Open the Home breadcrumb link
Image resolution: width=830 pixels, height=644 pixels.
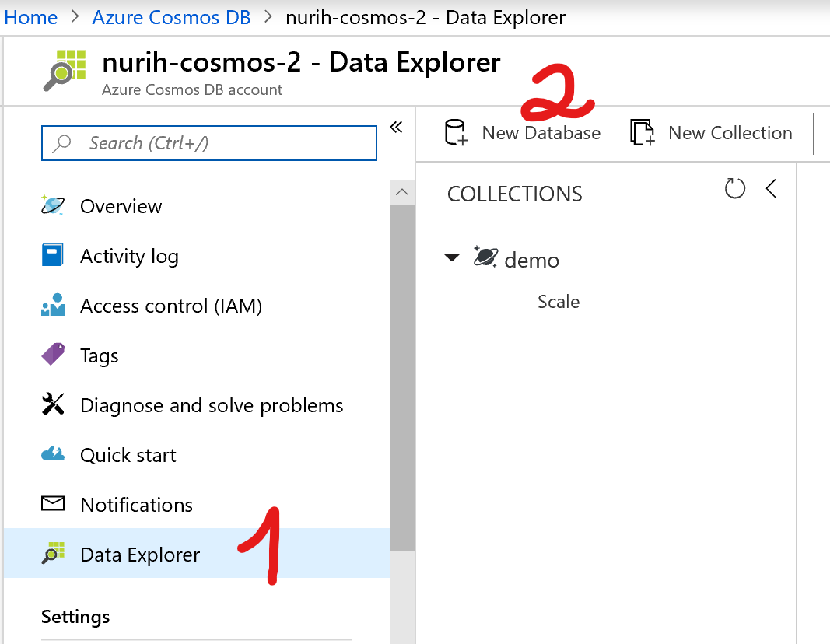pyautogui.click(x=30, y=17)
